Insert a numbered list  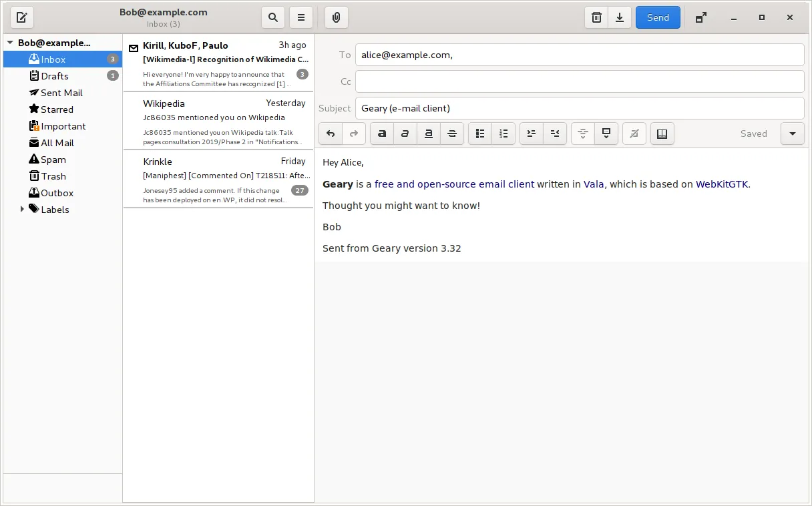tap(503, 134)
